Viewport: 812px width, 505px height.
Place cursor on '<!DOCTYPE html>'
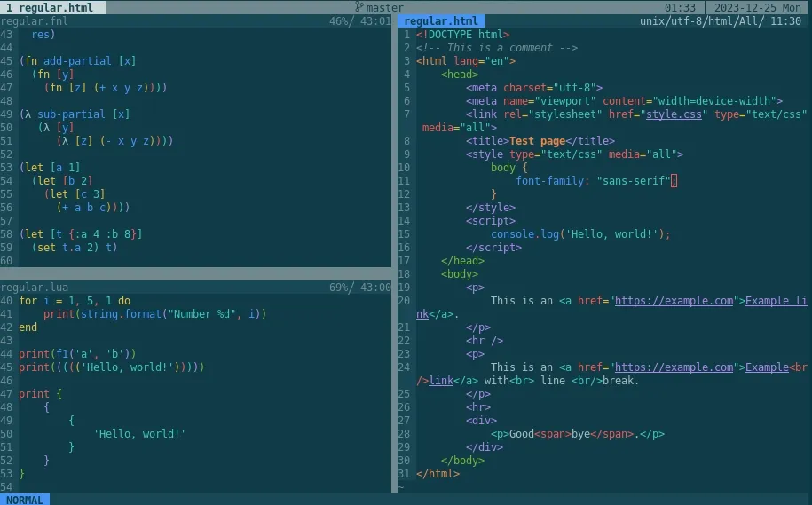[x=462, y=35]
